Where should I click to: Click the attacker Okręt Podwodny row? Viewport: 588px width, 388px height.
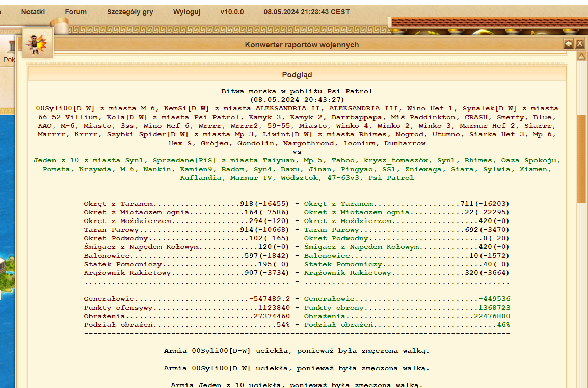(186, 238)
